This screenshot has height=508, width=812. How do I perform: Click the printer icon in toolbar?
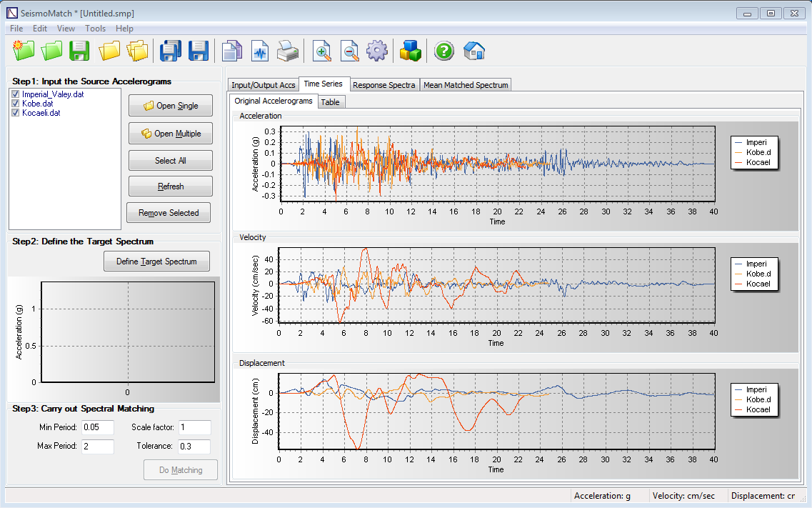[x=288, y=51]
